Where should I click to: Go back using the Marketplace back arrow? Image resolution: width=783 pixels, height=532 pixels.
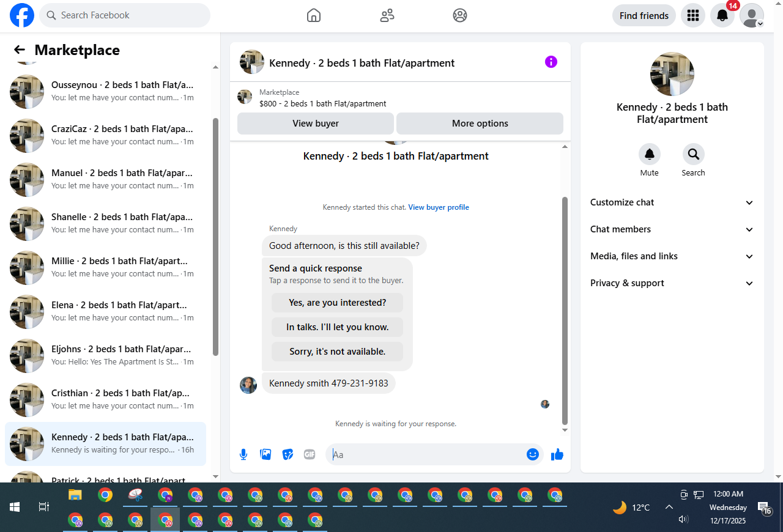coord(20,50)
